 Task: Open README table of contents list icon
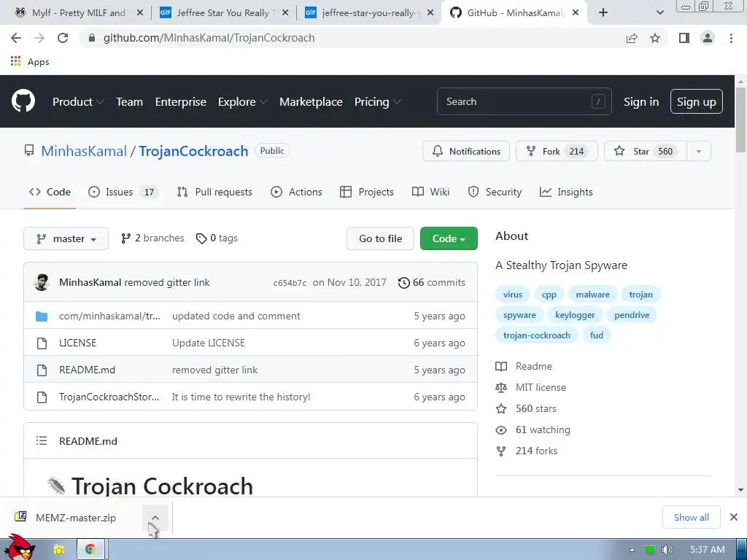[42, 441]
